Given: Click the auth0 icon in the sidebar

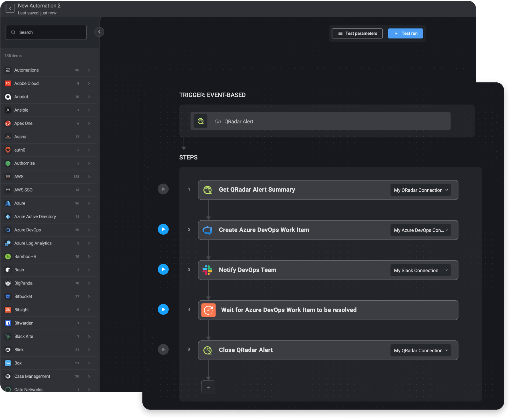Looking at the screenshot, I should [8, 150].
